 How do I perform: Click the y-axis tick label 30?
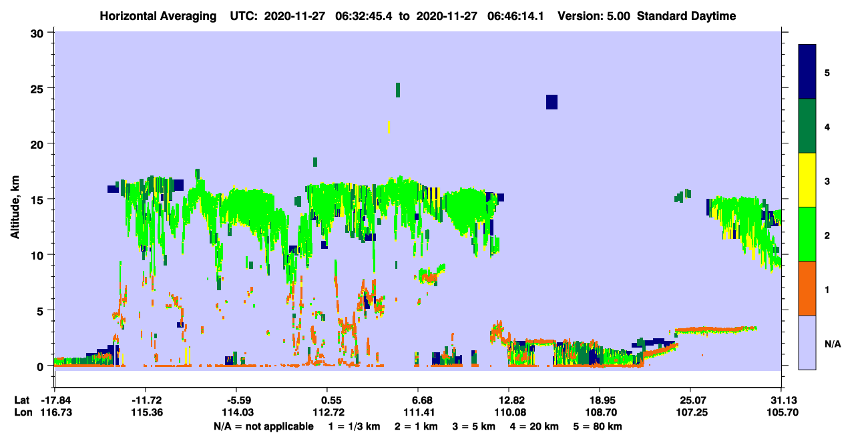tap(39, 33)
